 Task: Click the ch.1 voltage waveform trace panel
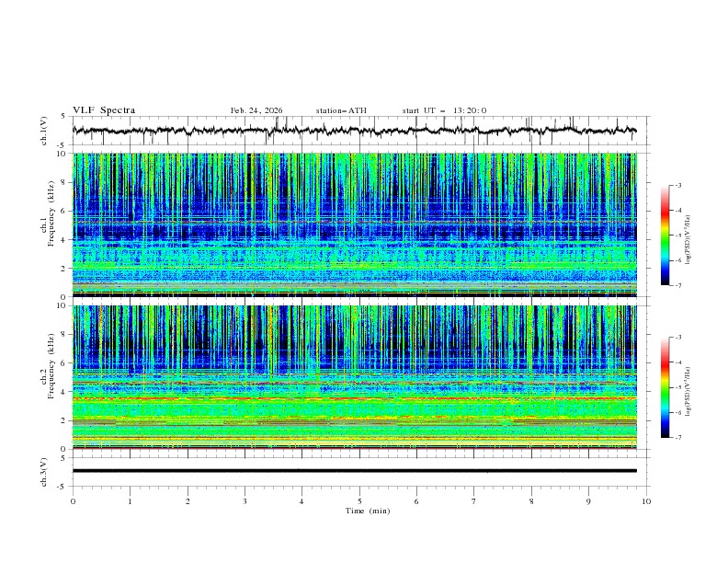(361, 131)
